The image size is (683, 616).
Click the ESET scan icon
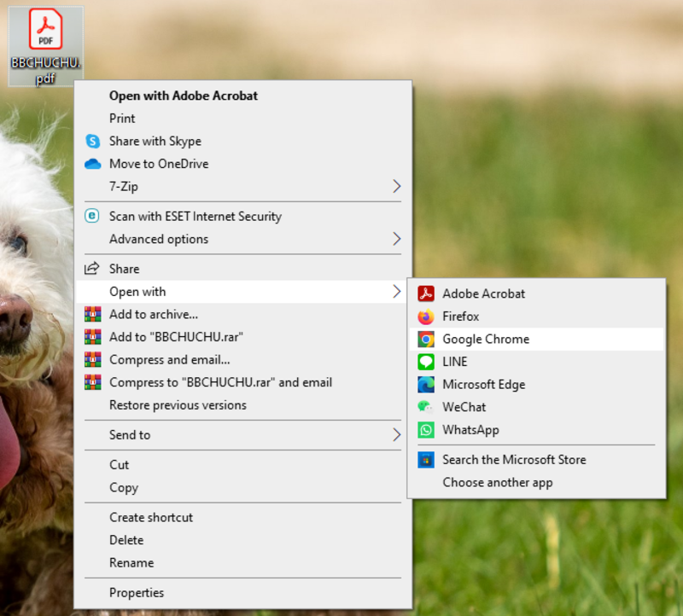92,216
